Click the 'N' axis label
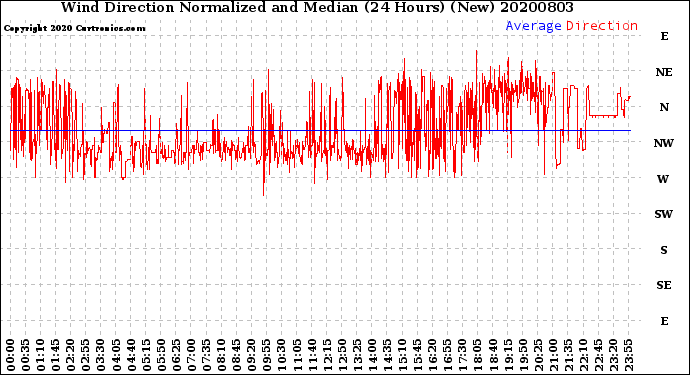 (664, 107)
